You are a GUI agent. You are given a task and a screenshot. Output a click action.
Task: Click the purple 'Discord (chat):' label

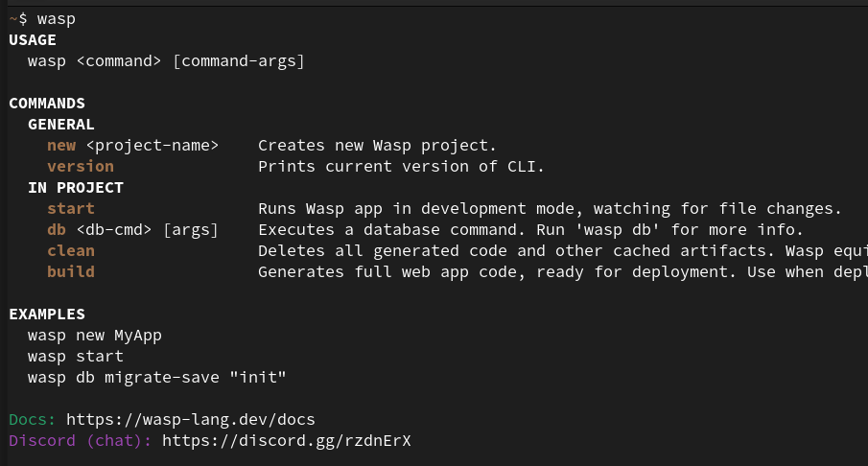(81, 441)
